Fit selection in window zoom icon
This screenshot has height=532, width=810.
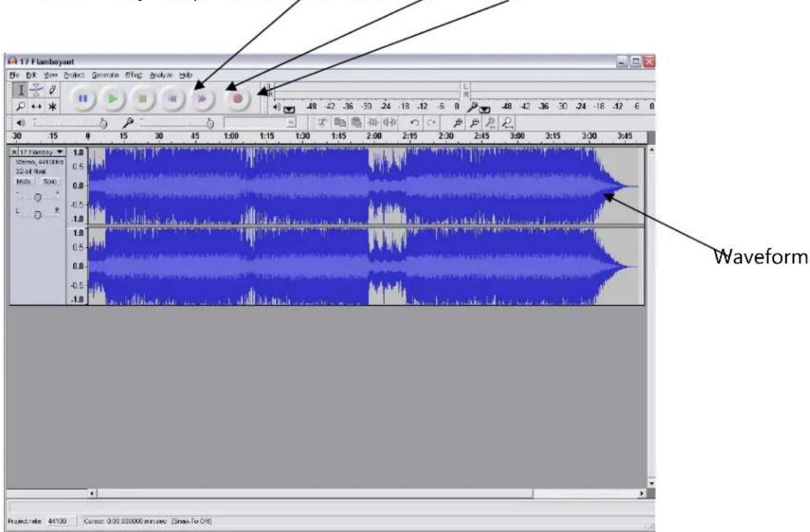point(490,123)
